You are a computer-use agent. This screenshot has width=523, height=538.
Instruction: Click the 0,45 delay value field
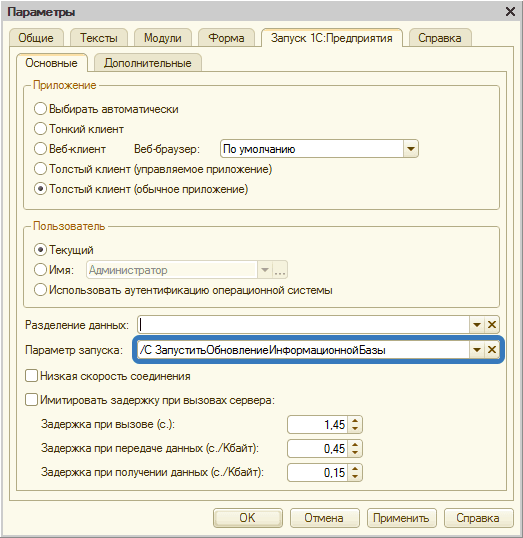pos(318,448)
